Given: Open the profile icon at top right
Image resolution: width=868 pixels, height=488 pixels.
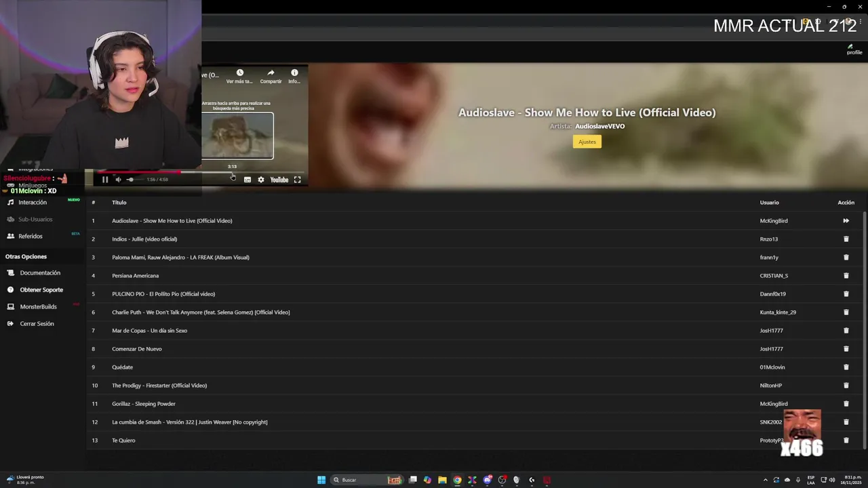Looking at the screenshot, I should 854,49.
